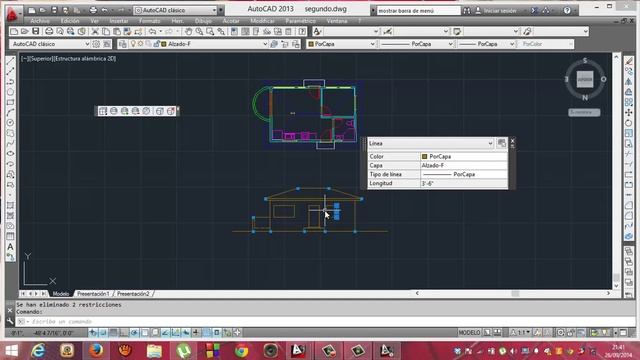The image size is (640, 360).
Task: Click the Array tool in Modify toolbar
Action: [x=629, y=102]
